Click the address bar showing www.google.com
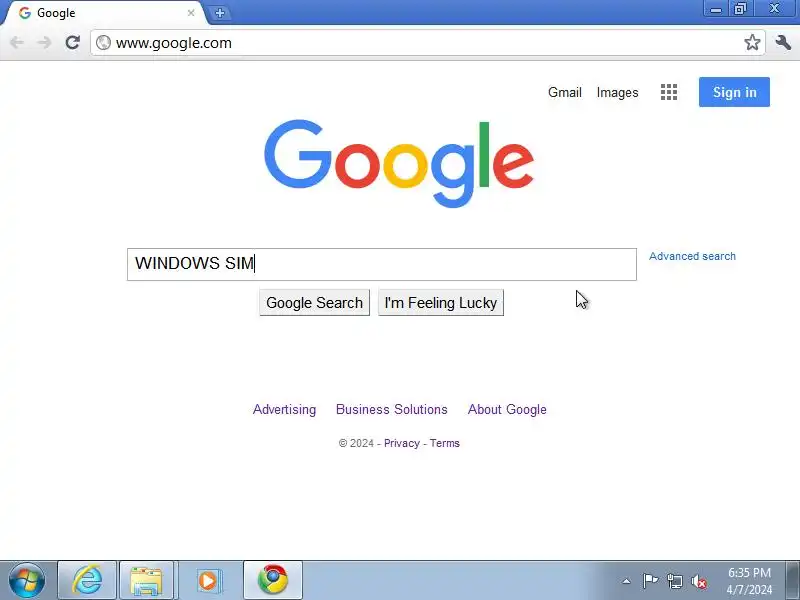Screen dimensions: 800x600 (428, 43)
